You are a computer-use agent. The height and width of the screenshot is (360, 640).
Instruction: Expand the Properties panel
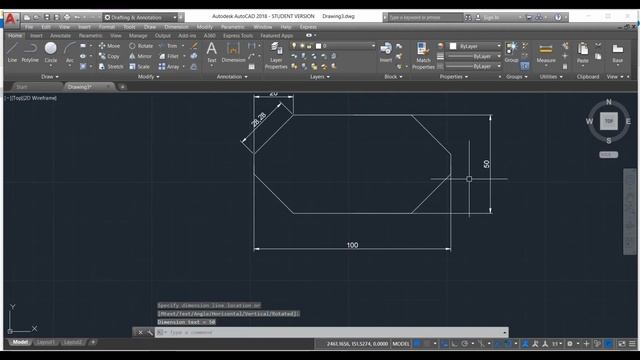453,77
